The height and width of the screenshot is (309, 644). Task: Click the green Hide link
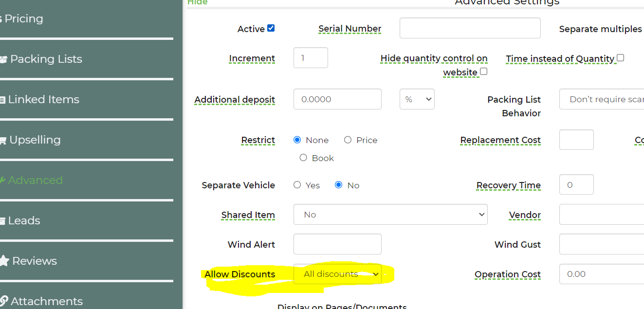point(197,2)
